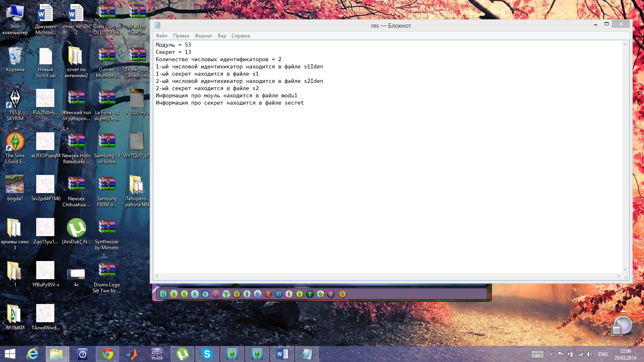This screenshot has width=644, height=362.
Task: Click the horizontal scrollbar right arrow in Notepad
Action: [619, 276]
